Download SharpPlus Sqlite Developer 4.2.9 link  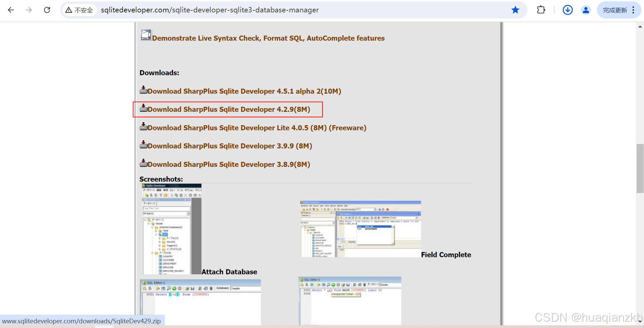229,109
